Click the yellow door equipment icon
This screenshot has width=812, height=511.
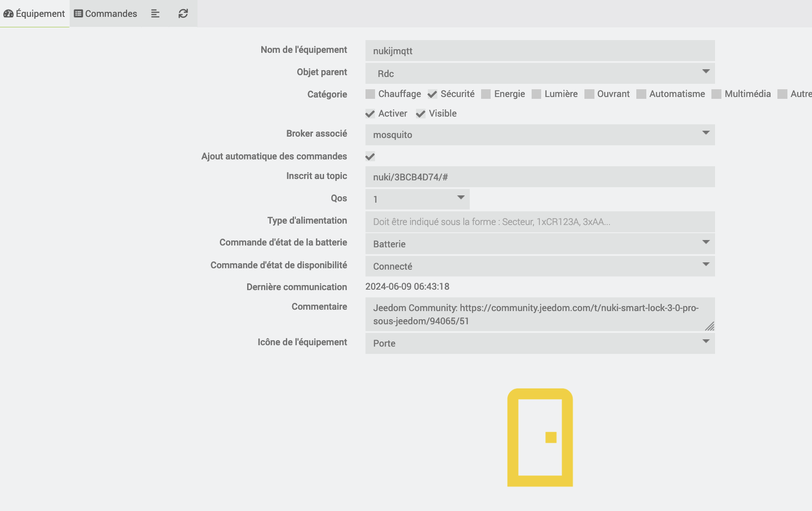(540, 437)
